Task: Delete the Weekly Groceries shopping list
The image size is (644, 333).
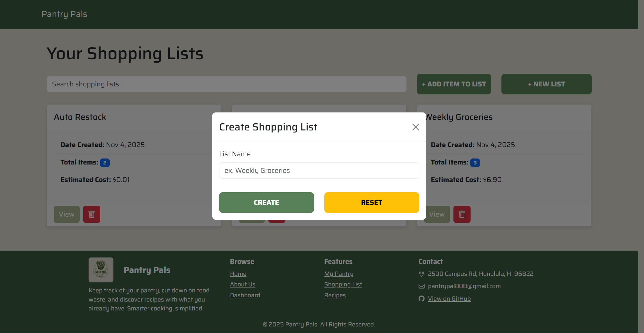Action: 462,214
